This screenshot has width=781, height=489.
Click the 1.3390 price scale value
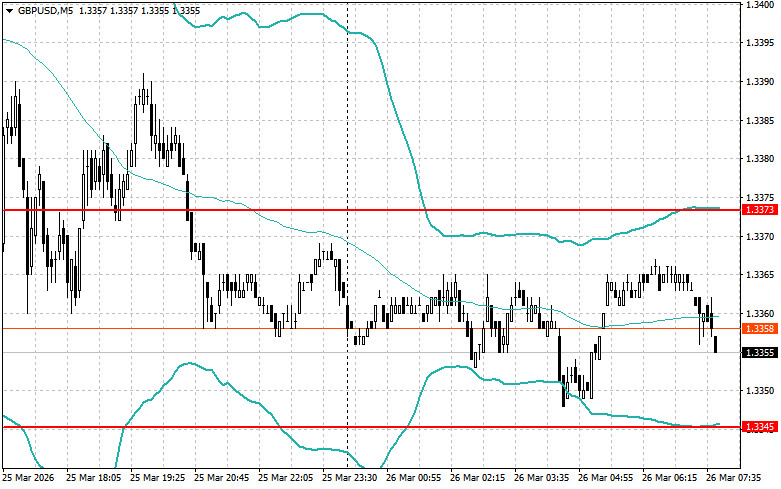click(760, 82)
